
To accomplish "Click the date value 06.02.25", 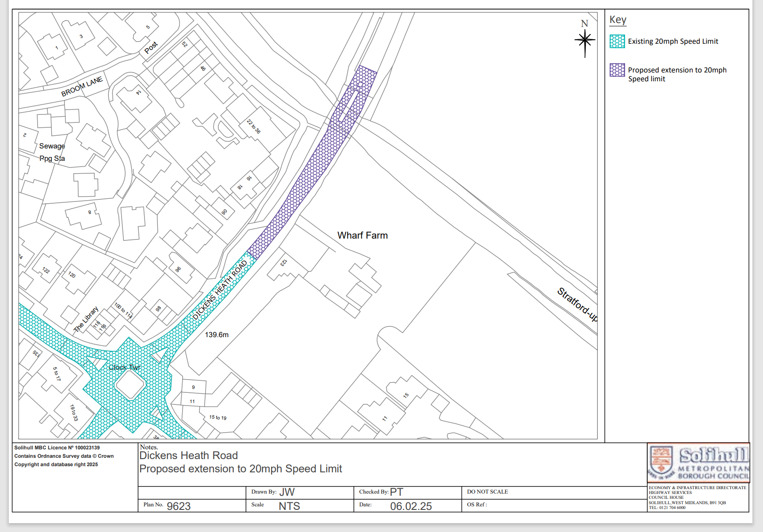I will point(411,506).
